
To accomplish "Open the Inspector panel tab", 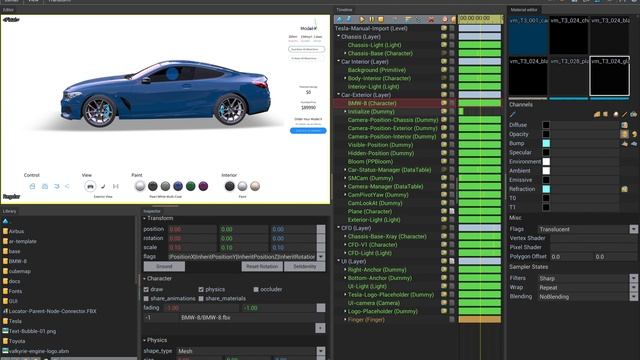I will point(152,211).
